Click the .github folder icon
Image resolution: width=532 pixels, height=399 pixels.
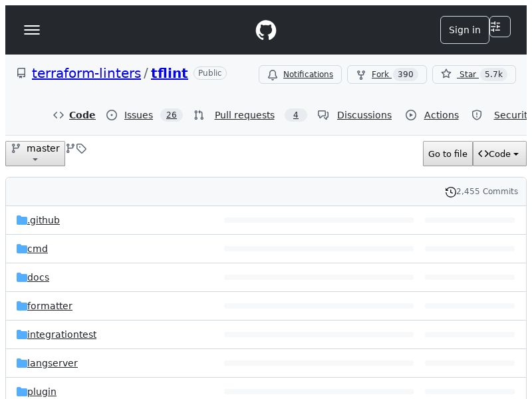tap(22, 220)
